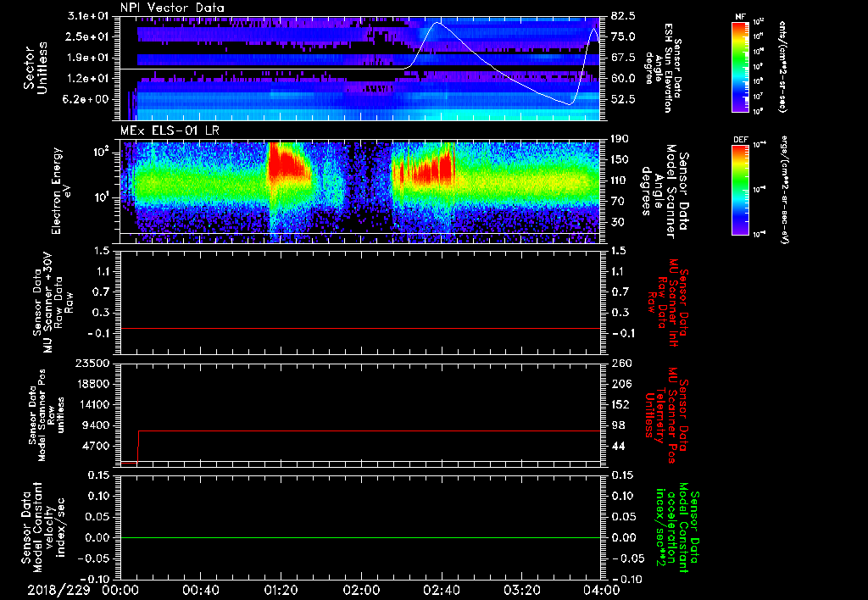Click the 00:40 time axis label

(x=201, y=590)
